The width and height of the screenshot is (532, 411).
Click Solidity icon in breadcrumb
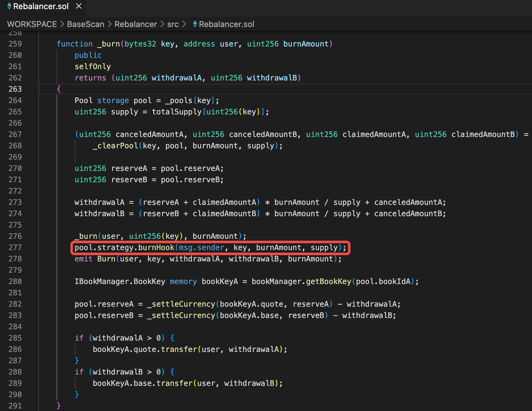click(195, 24)
